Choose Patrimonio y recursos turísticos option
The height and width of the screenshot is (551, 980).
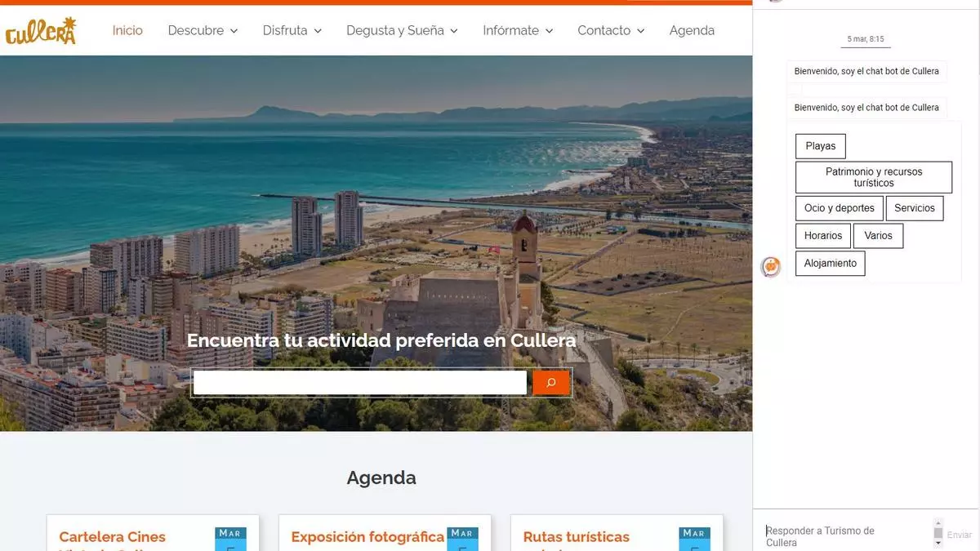point(874,177)
